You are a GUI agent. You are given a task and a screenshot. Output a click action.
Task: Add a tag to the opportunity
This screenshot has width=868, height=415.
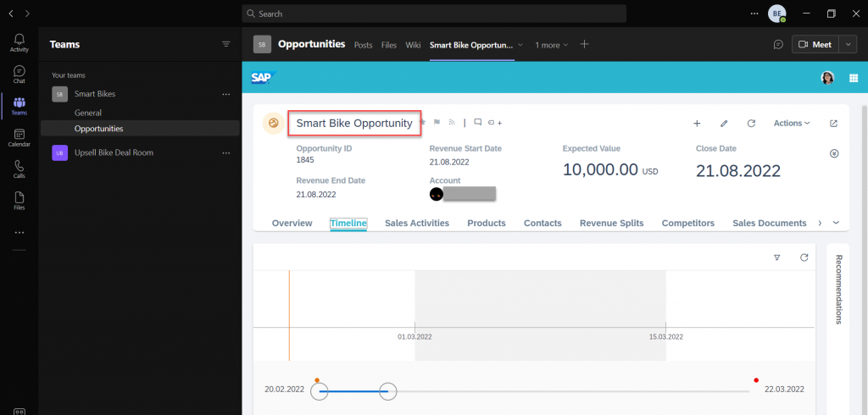[x=495, y=123]
